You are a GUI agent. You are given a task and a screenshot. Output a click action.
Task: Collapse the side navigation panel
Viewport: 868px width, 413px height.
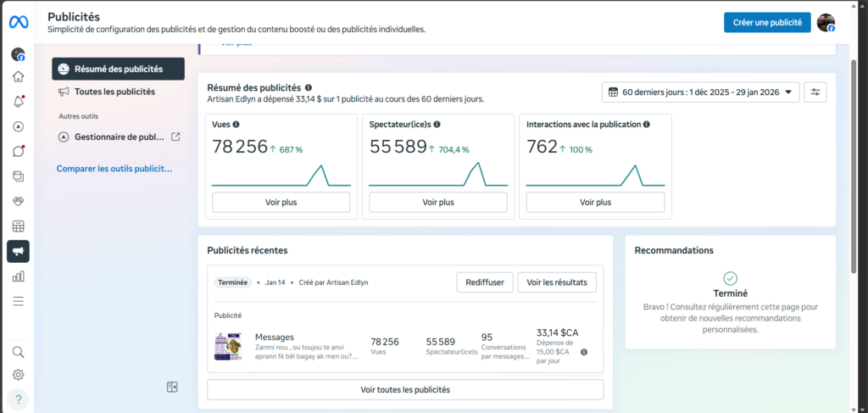tap(172, 388)
